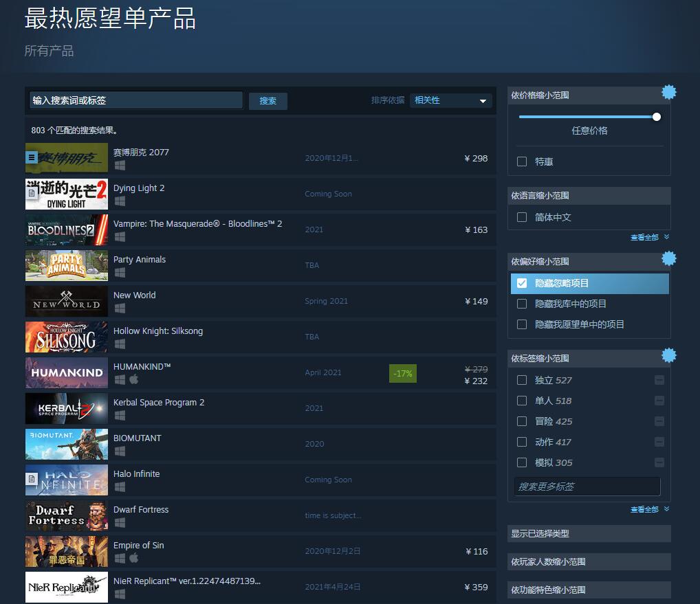Open the 相关性 sort dropdown
Viewport: 700px width, 604px height.
(450, 100)
